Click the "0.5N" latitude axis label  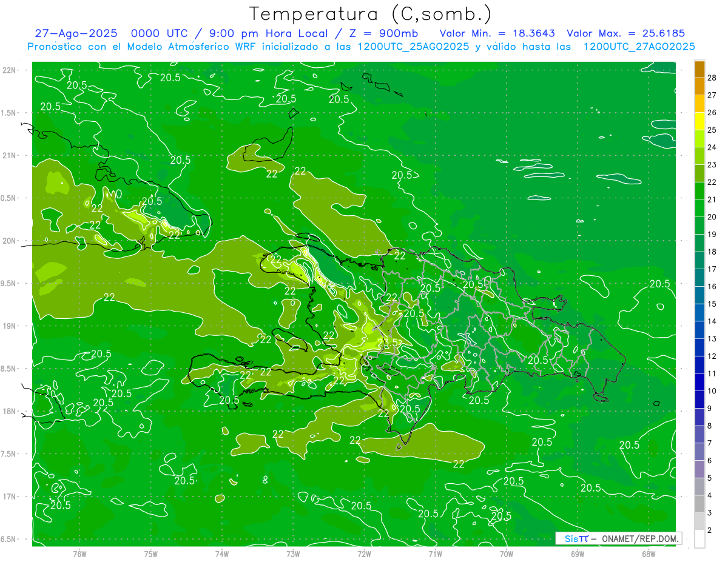9,198
